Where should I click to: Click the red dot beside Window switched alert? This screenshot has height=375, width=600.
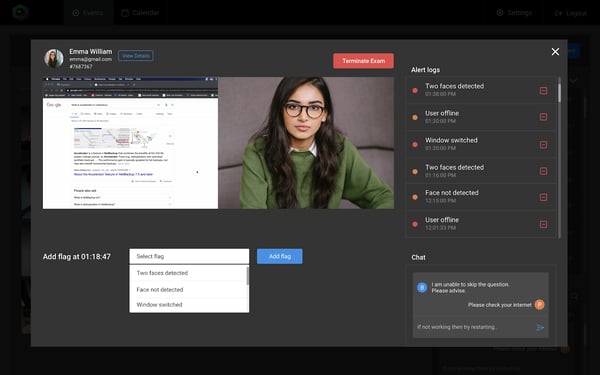tap(415, 145)
